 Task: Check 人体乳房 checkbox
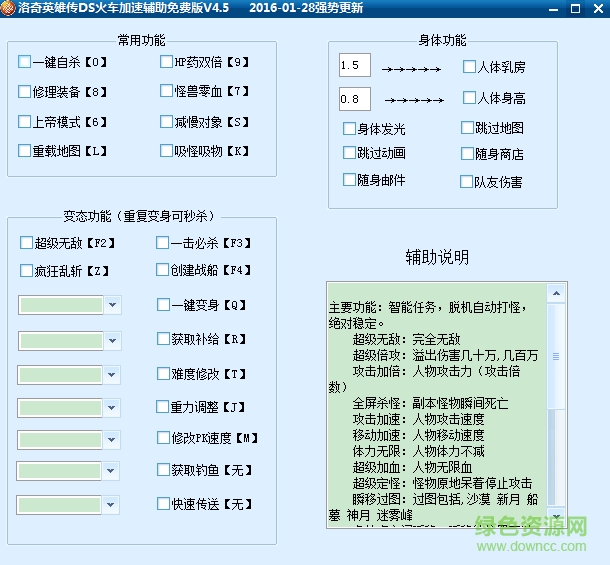pos(469,67)
